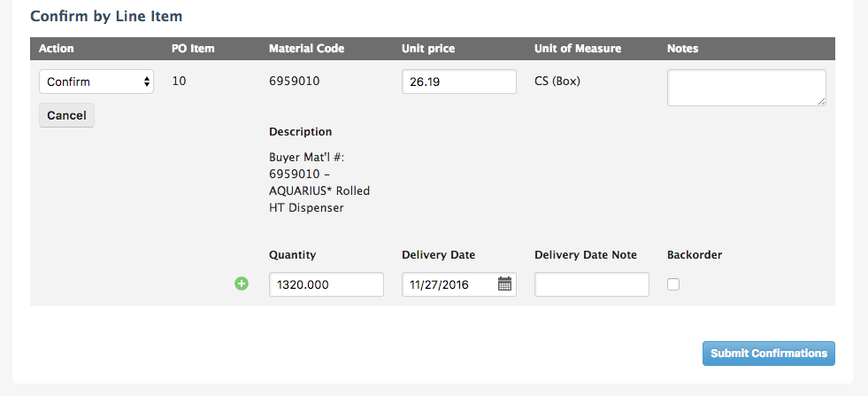Image resolution: width=868 pixels, height=396 pixels.
Task: Select the Unit of Measure column header
Action: [x=578, y=49]
